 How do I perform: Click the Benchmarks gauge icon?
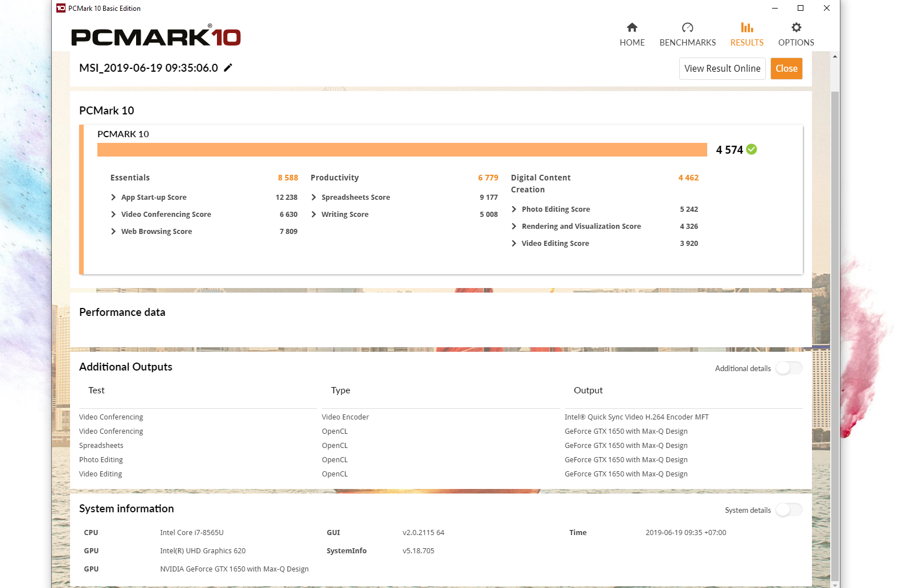(x=687, y=27)
